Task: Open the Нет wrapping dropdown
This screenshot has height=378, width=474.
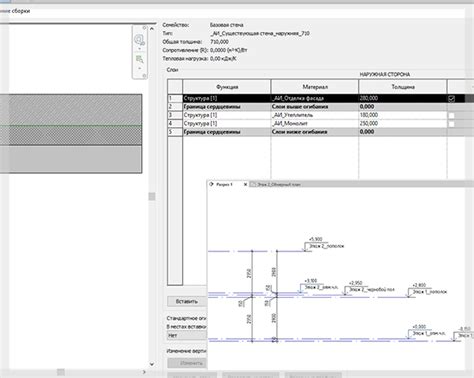Action: pos(187,335)
